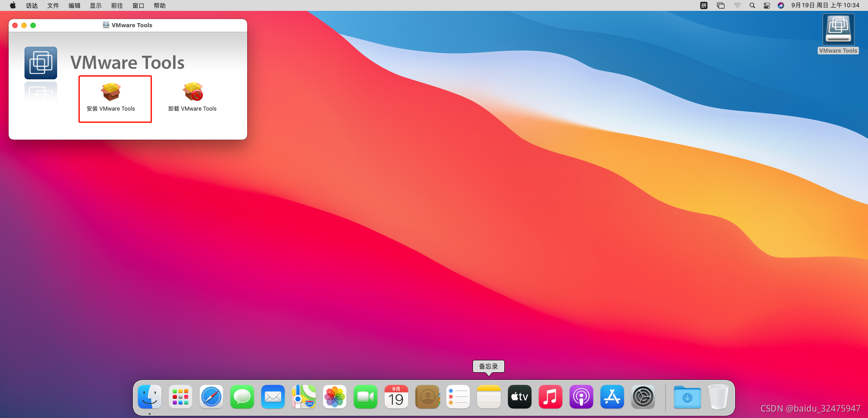The height and width of the screenshot is (418, 868).
Task: Launch Launchpad from the Dock
Action: (180, 397)
